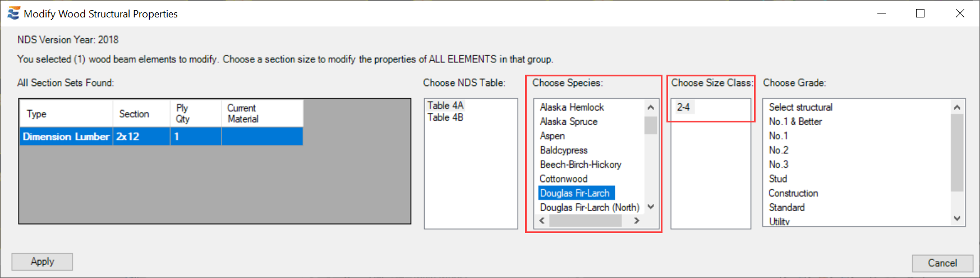Click species list horizontal scroll left arrow

[x=542, y=221]
